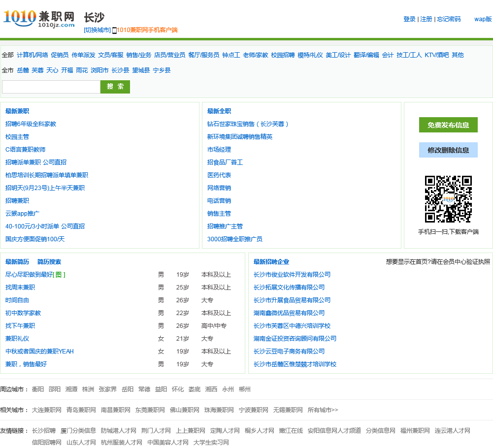This screenshot has height=448, width=493.
Task: Select the 促销员 category
Action: click(x=60, y=55)
